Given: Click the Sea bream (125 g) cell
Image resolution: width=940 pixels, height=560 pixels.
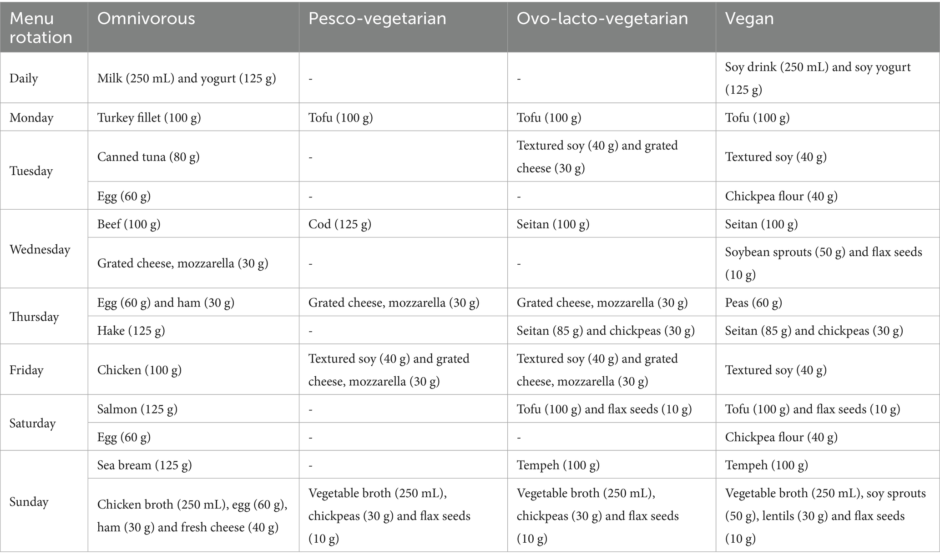Looking at the screenshot, I should pyautogui.click(x=145, y=465).
